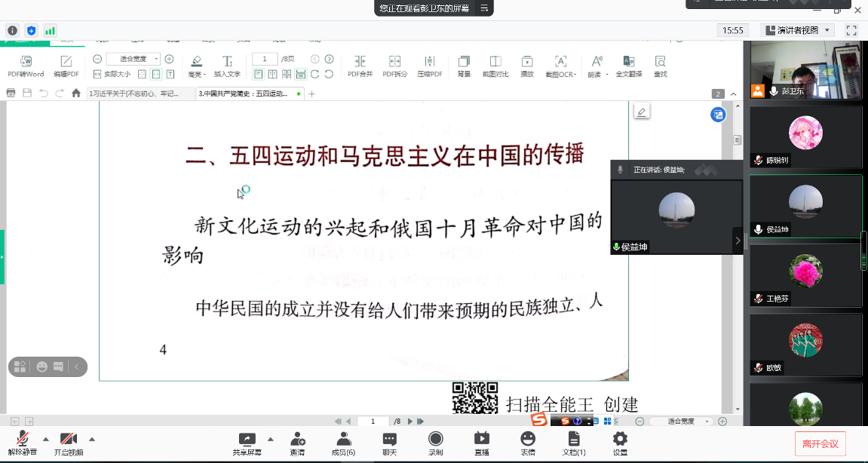Click the 查找 search icon
The height and width of the screenshot is (463, 868).
pos(660,66)
